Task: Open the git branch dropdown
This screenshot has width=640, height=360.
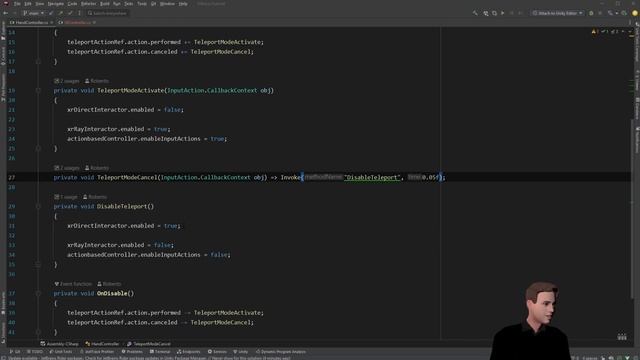Action: pyautogui.click(x=33, y=13)
